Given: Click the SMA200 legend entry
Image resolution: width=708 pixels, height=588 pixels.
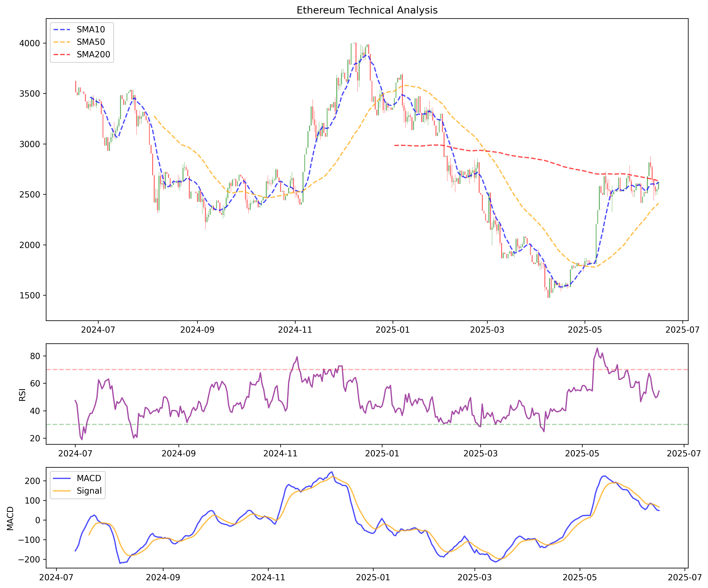Looking at the screenshot, I should 93,55.
